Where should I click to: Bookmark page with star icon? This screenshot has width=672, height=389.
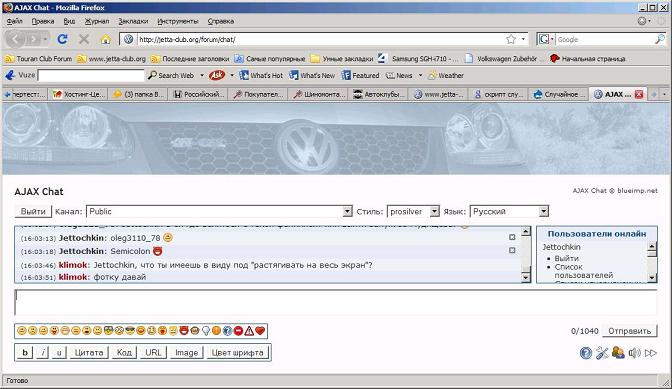point(511,39)
